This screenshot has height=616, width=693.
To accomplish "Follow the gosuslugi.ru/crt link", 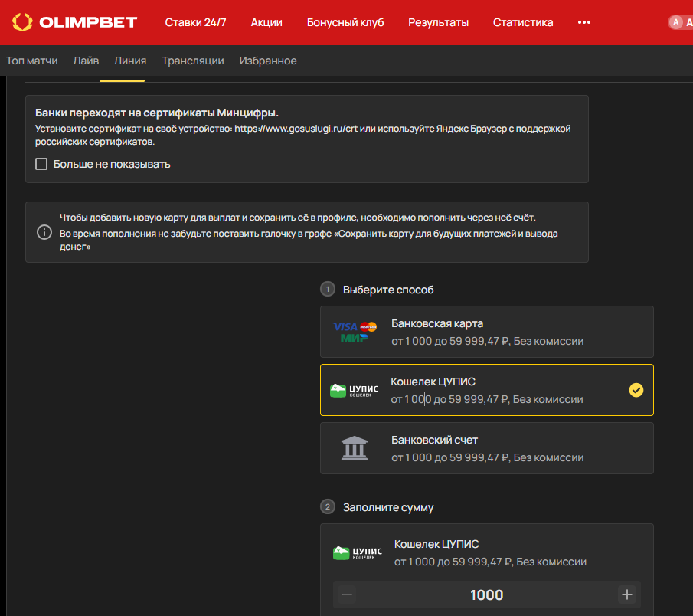I will (x=296, y=129).
